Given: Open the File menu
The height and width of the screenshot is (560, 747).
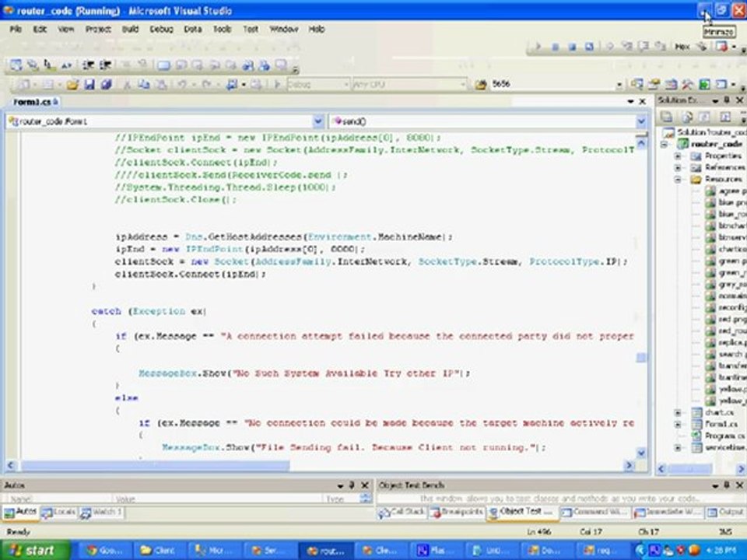Looking at the screenshot, I should [x=16, y=29].
